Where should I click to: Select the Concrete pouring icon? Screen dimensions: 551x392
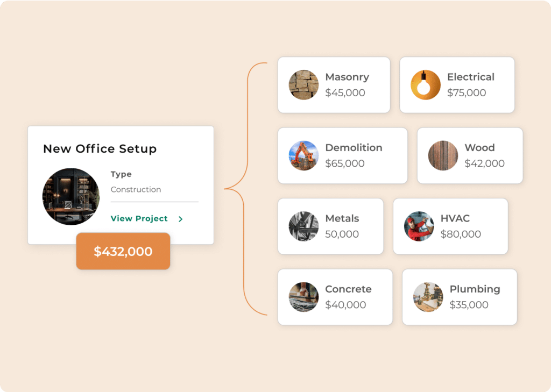(303, 297)
